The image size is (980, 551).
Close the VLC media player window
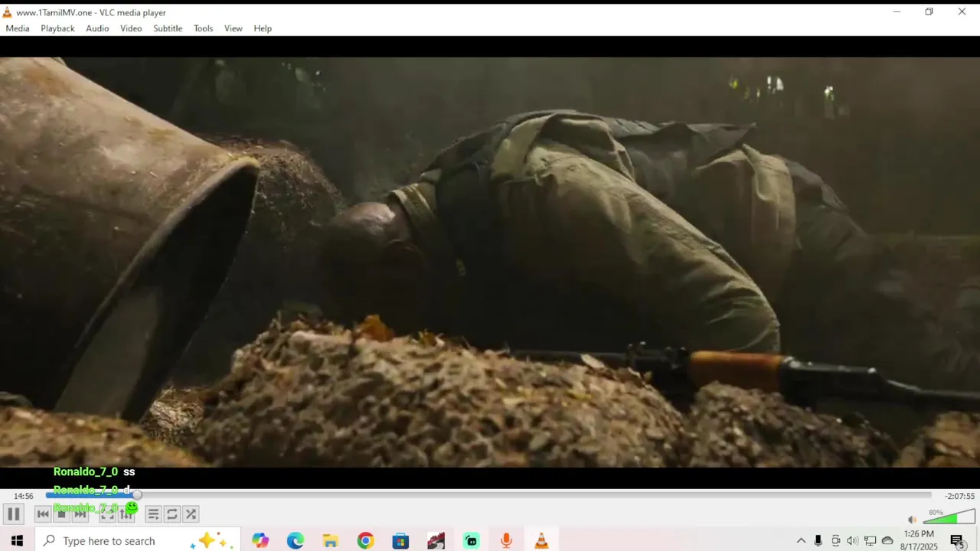coord(962,11)
